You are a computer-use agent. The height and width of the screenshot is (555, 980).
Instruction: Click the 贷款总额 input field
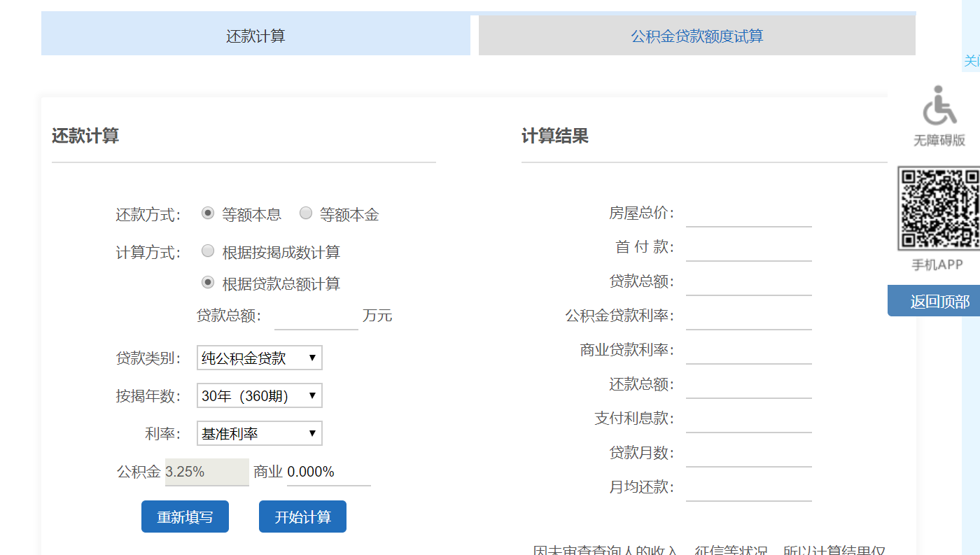pos(316,315)
